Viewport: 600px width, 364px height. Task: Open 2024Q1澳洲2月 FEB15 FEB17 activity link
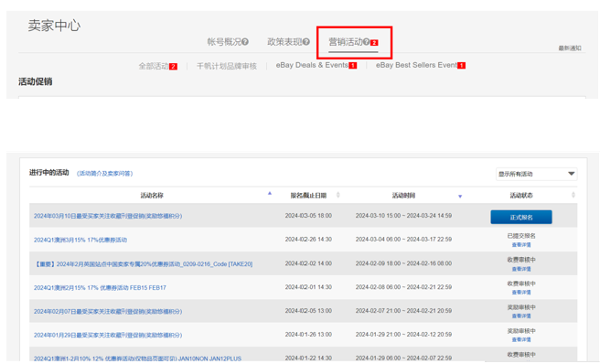100,288
